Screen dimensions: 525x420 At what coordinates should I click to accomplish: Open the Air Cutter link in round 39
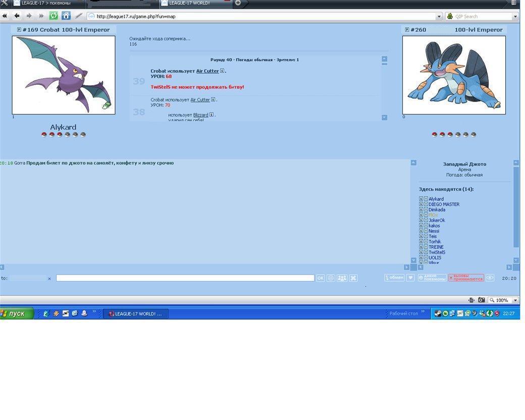coord(207,71)
